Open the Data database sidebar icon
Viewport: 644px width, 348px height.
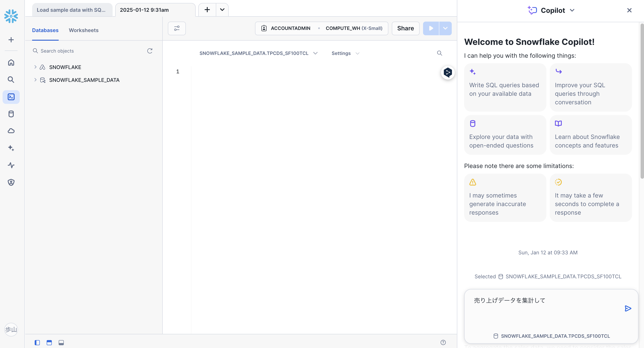pyautogui.click(x=11, y=114)
